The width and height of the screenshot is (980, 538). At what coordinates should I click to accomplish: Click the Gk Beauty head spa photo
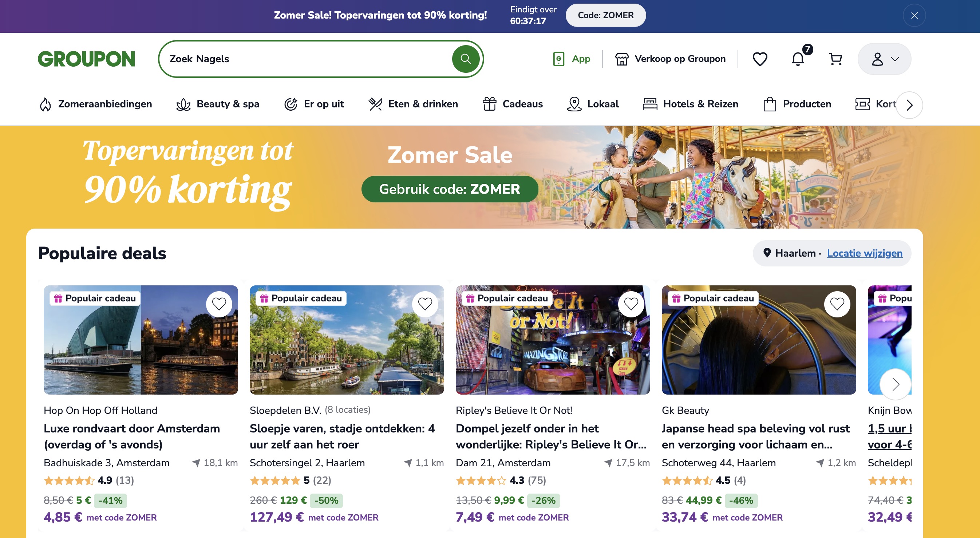[759, 340]
